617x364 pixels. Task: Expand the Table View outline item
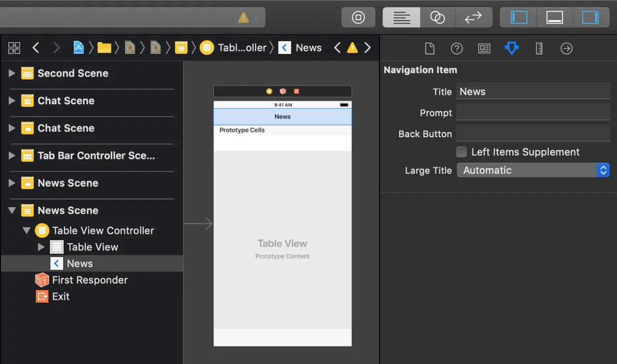coord(42,247)
